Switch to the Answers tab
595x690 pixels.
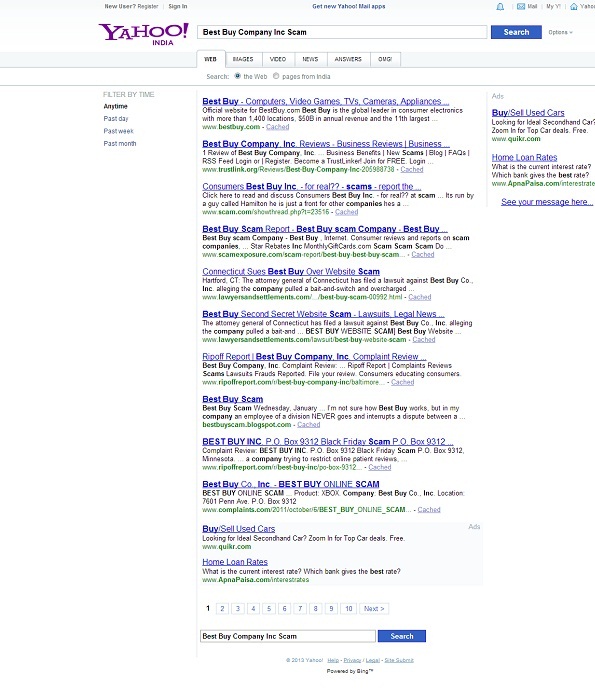click(348, 59)
